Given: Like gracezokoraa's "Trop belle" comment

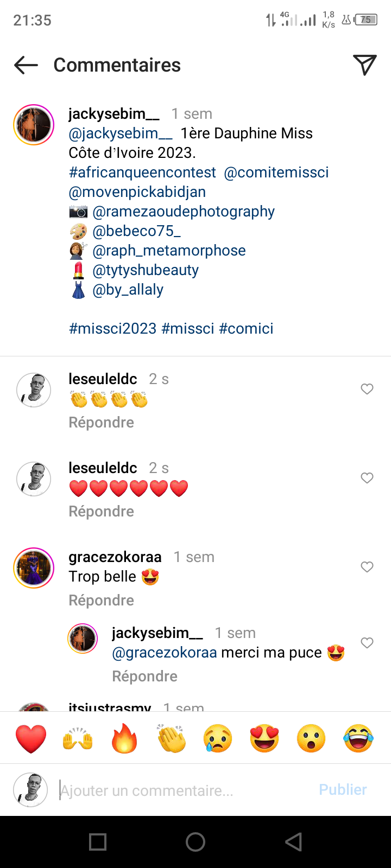Looking at the screenshot, I should click(367, 567).
